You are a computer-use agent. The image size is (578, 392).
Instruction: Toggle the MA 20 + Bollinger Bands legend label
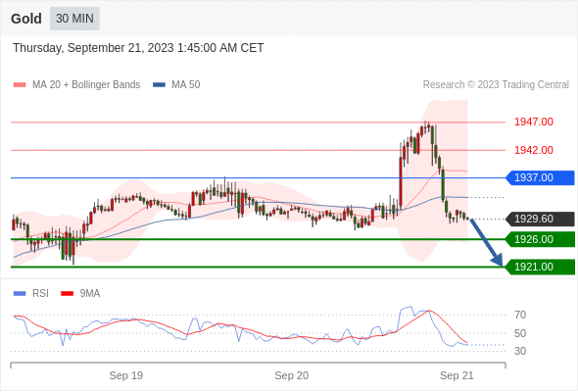pyautogui.click(x=86, y=85)
